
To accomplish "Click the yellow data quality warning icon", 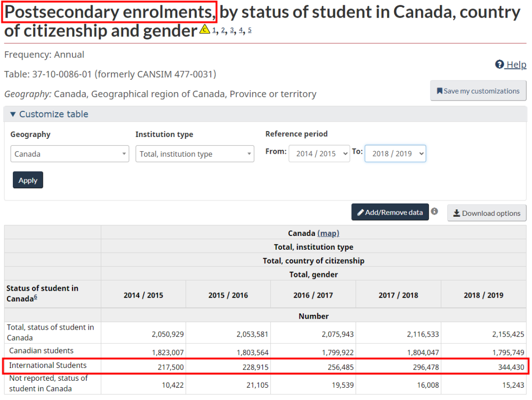I will pos(205,30).
